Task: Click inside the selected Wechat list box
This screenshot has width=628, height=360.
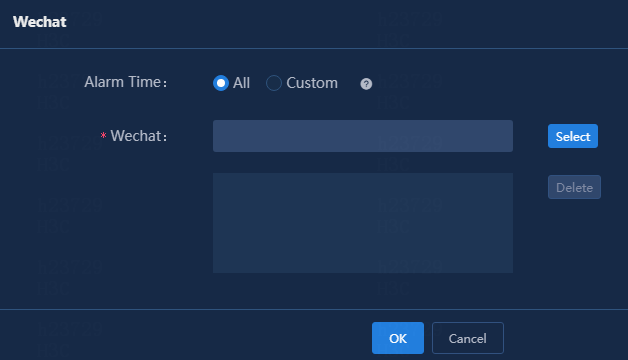Action: coord(363,223)
